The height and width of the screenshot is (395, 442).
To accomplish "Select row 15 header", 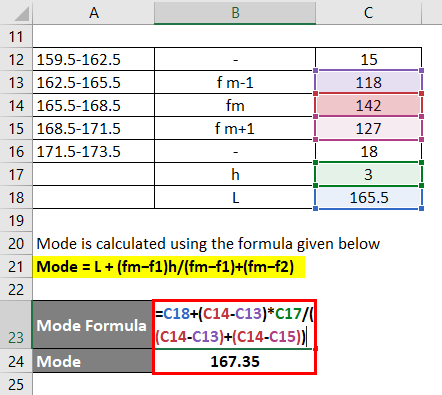I will [16, 128].
